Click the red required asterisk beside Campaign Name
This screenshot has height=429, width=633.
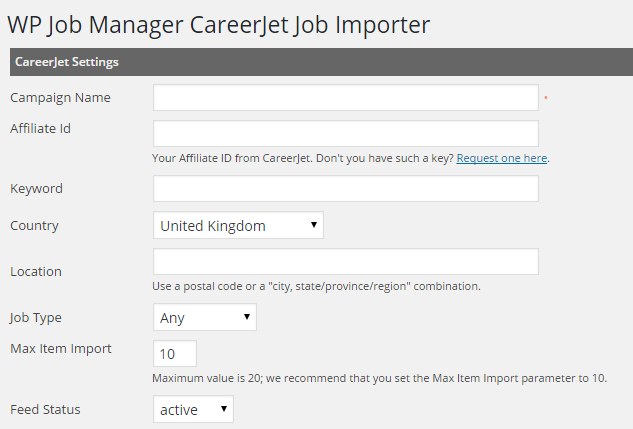click(x=546, y=99)
